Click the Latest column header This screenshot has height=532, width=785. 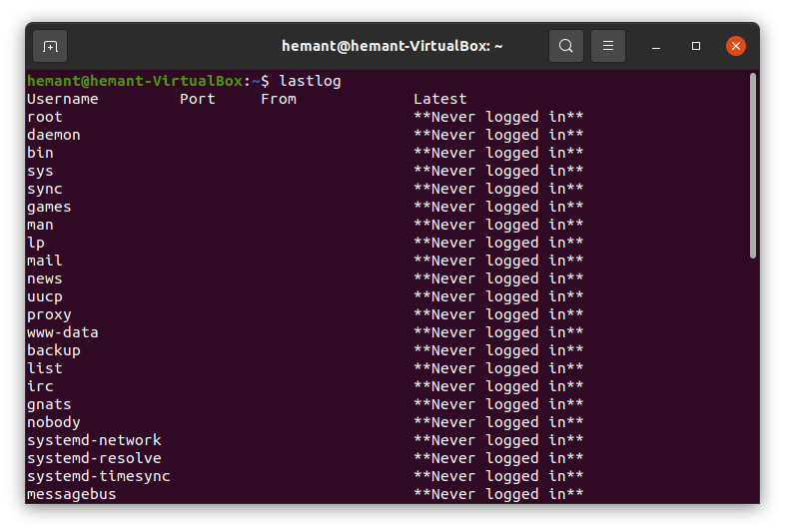440,99
